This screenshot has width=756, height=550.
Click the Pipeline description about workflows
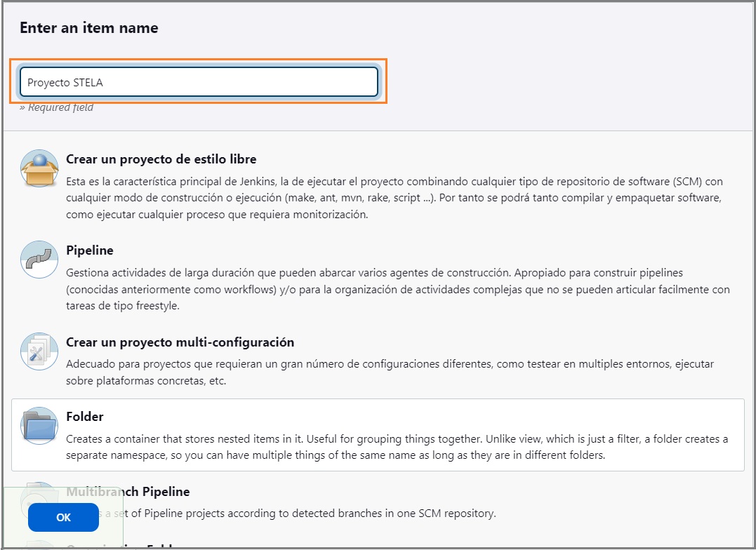[398, 289]
